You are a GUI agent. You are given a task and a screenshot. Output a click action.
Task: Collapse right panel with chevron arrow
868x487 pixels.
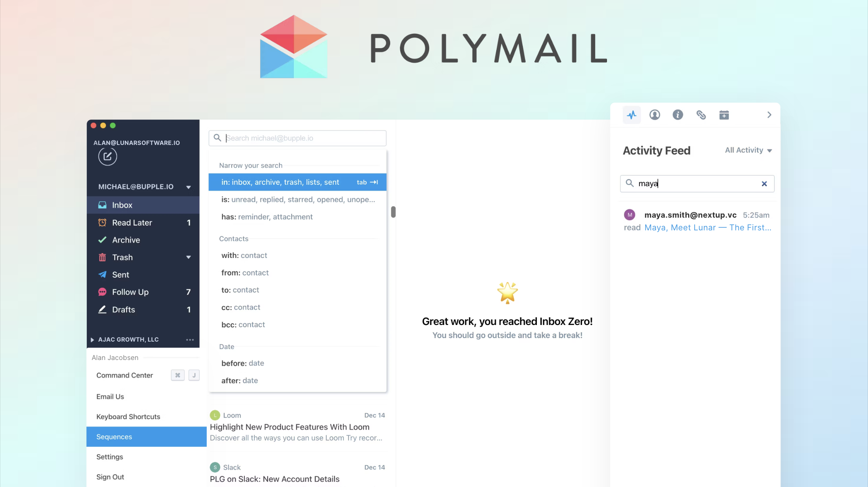pyautogui.click(x=769, y=115)
